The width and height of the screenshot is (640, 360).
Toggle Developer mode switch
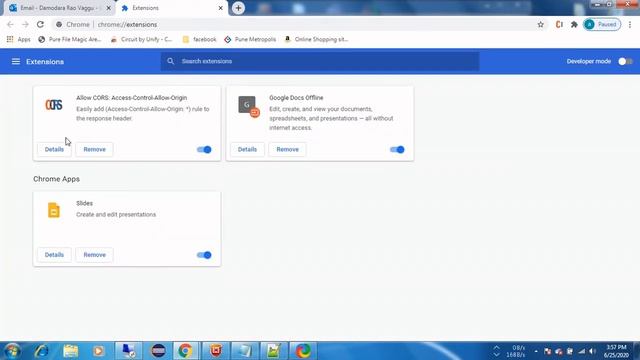[x=625, y=61]
